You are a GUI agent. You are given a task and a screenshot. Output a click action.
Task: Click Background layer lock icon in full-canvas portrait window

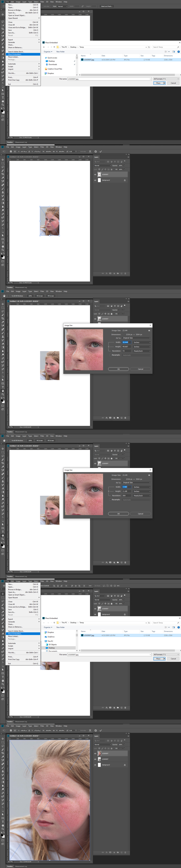coord(125,765)
